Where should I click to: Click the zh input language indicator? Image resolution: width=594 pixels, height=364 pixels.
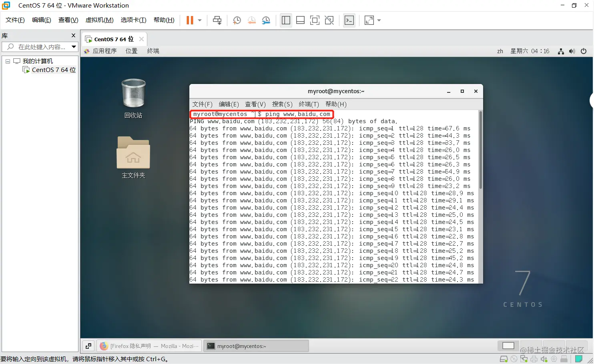pos(500,51)
